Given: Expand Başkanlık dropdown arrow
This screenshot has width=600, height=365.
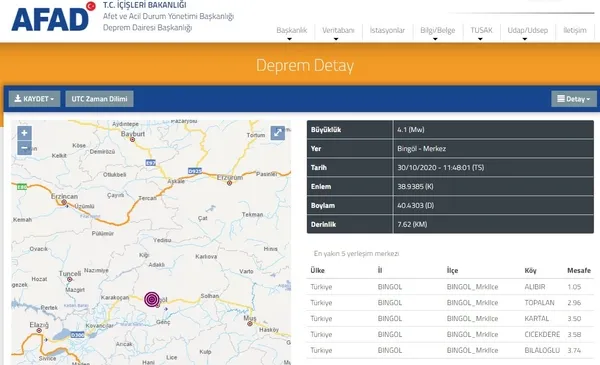Looking at the screenshot, I should click(289, 39).
